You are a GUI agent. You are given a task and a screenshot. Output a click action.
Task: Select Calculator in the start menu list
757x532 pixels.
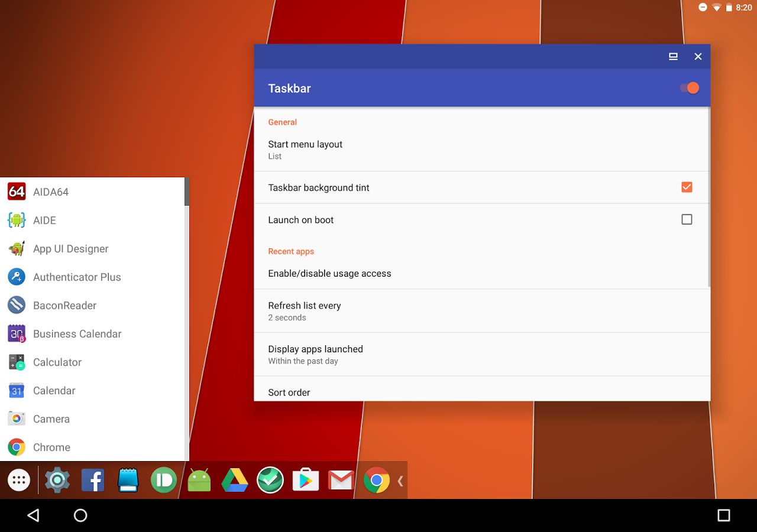tap(57, 362)
